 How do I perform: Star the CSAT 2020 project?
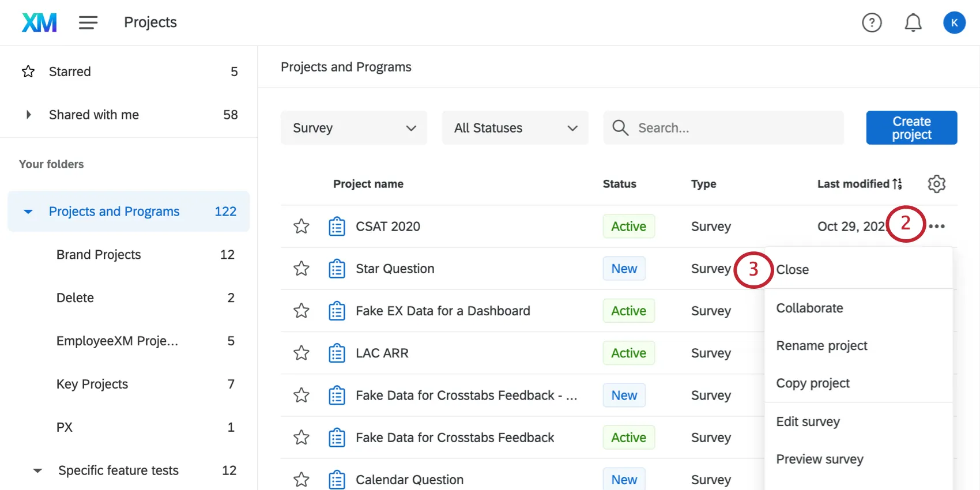click(x=301, y=226)
